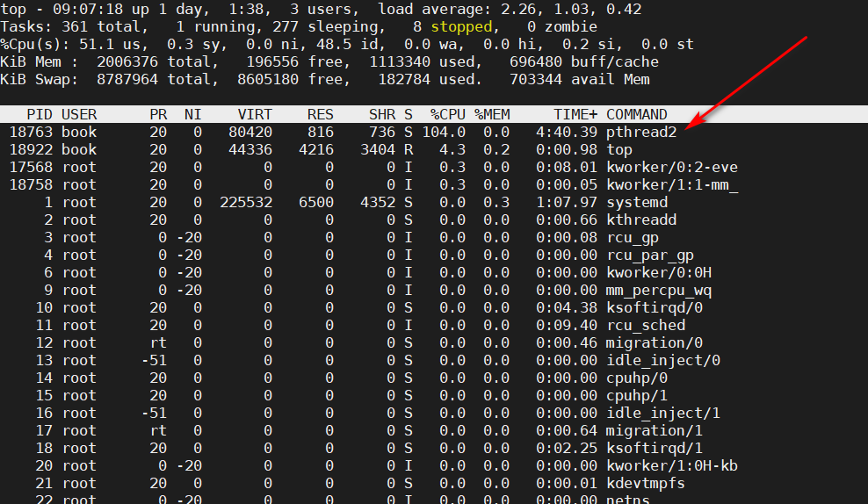Select the 4216 RES value for top
Image resolution: width=868 pixels, height=504 pixels.
click(x=316, y=150)
